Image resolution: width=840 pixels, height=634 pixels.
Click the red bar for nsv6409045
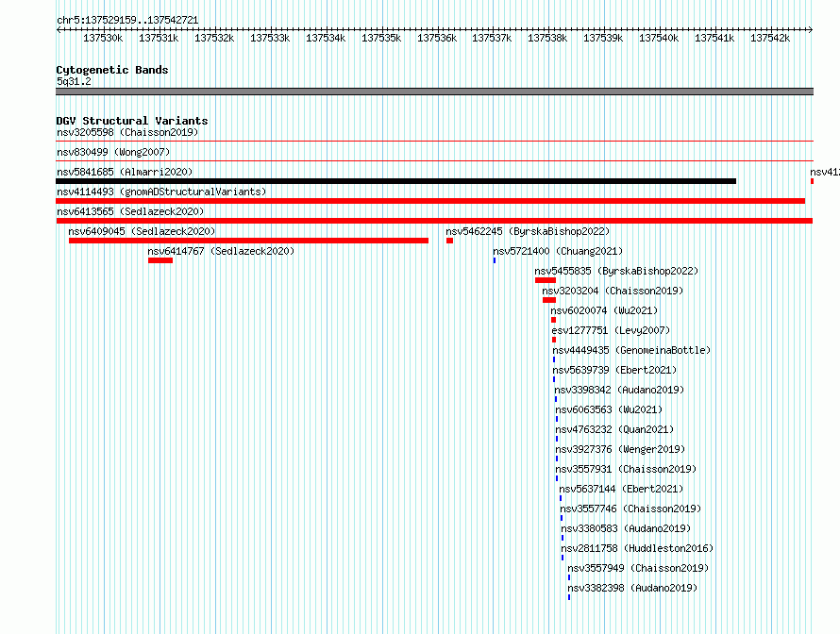click(x=248, y=241)
